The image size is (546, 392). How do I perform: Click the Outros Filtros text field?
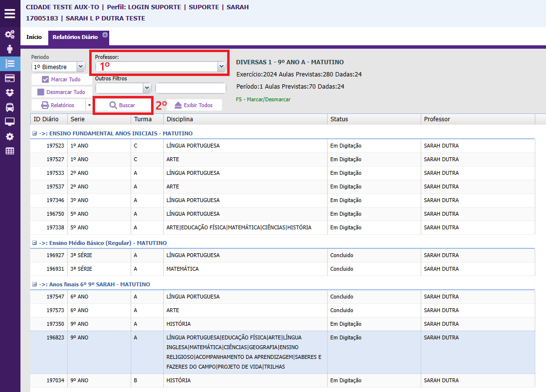coord(191,88)
